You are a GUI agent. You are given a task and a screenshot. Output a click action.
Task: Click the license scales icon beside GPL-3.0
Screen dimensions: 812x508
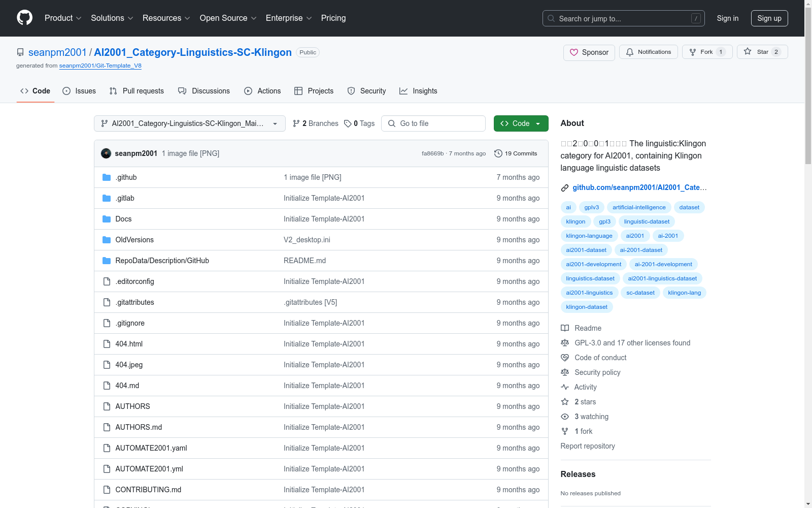565,343
